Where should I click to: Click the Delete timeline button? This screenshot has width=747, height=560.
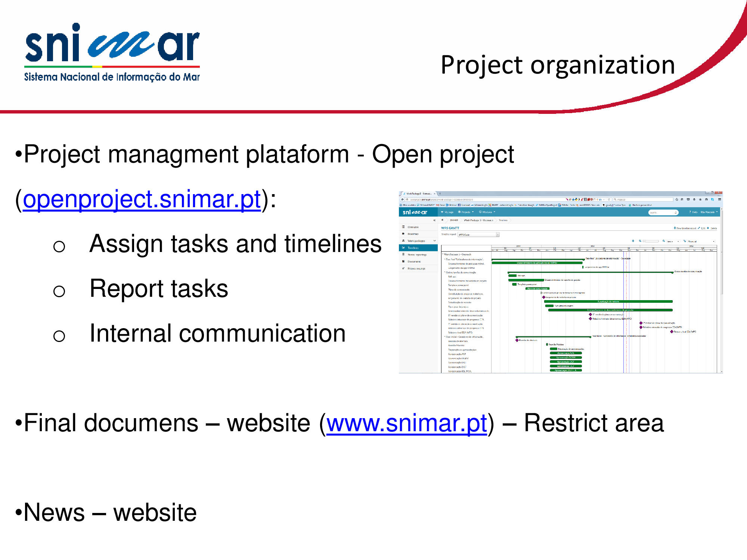tap(712, 228)
